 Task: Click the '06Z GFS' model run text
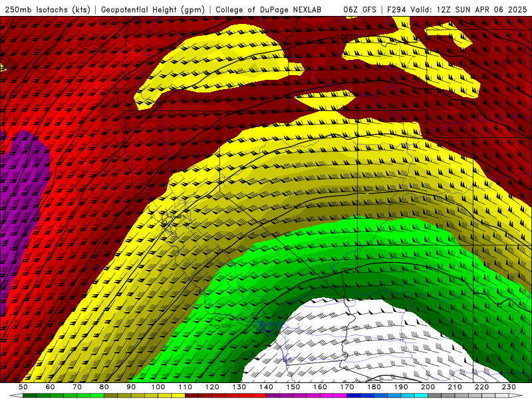click(360, 9)
